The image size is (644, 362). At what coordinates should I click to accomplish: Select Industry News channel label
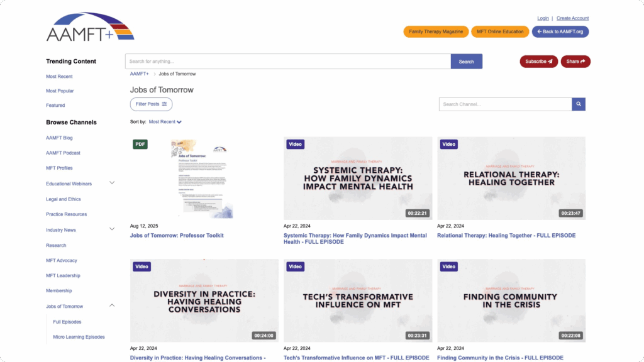[x=61, y=230]
